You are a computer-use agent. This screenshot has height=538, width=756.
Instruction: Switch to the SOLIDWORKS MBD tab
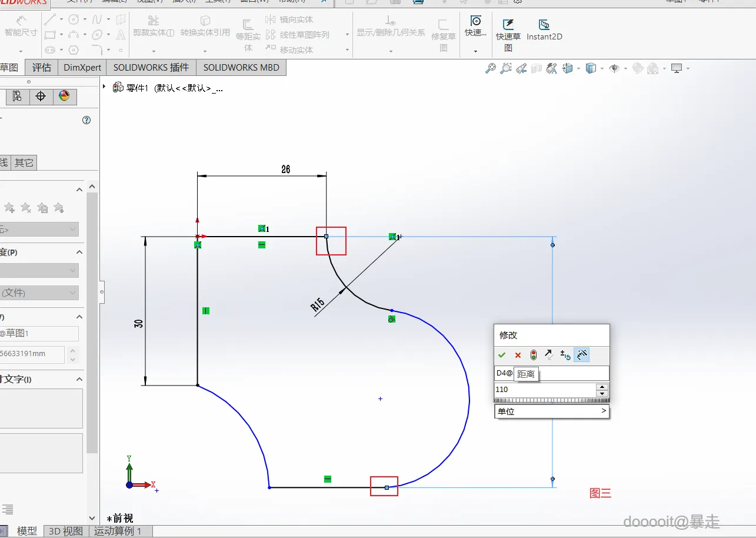(x=241, y=67)
